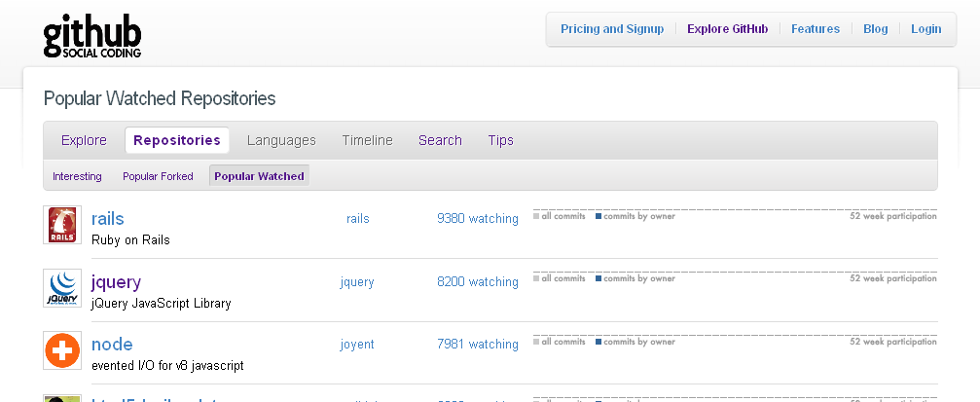Click commits by owner legend on the node row

635,342
